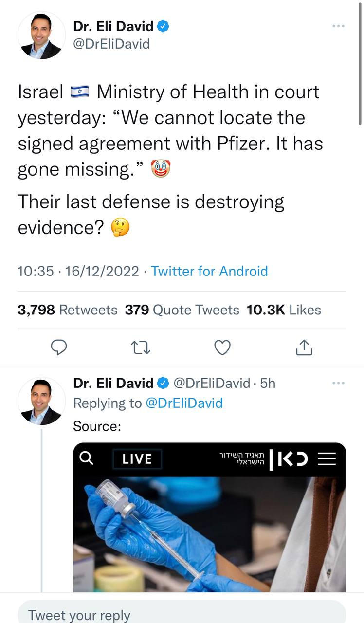Screen dimensions: 364x623
Task: Tap the share upload icon
Action: 304,347
